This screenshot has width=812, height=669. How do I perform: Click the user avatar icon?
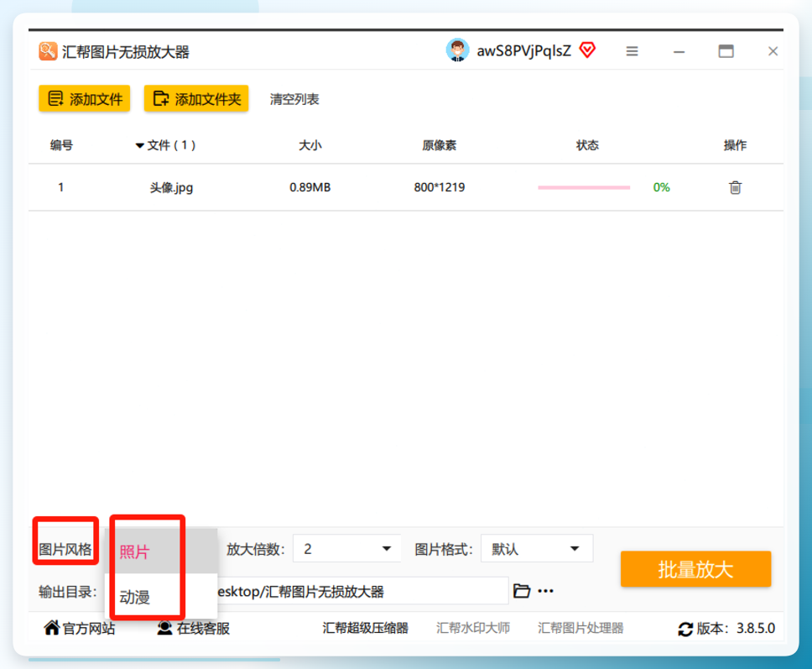[x=457, y=50]
